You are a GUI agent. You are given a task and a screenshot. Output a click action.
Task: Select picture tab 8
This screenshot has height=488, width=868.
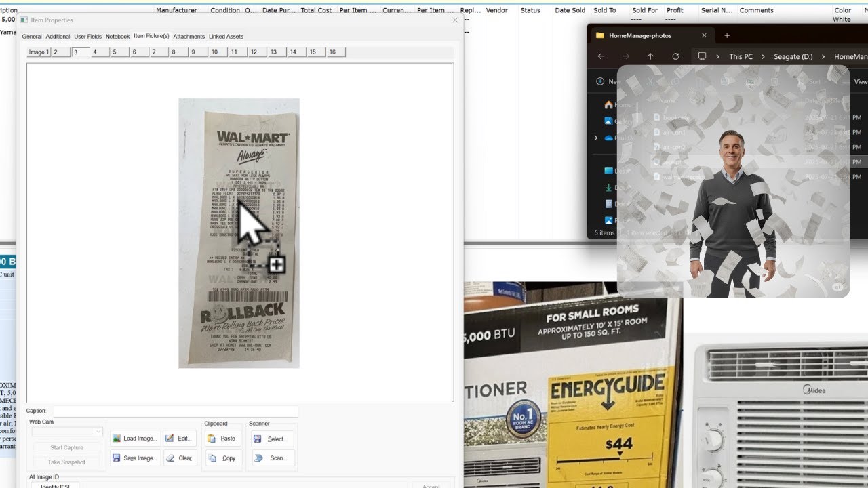[x=179, y=52]
